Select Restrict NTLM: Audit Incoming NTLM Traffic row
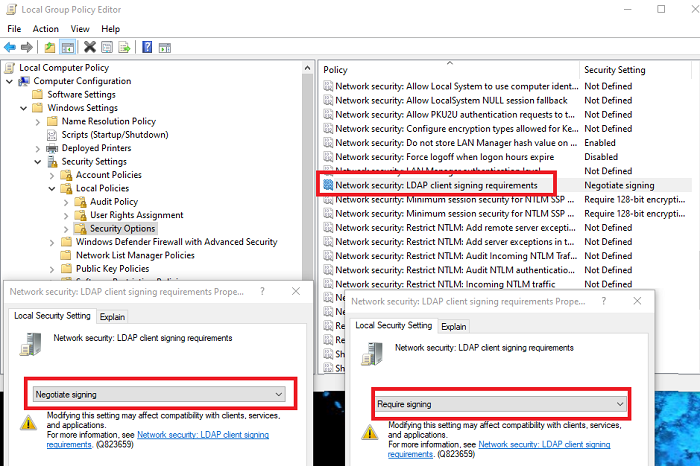700x466 pixels. tap(506, 256)
